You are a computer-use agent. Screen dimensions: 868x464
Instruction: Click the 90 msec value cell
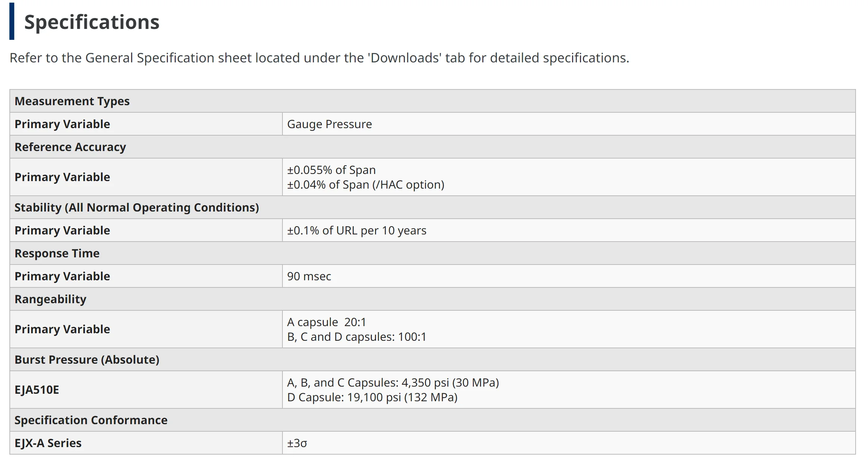coord(309,276)
